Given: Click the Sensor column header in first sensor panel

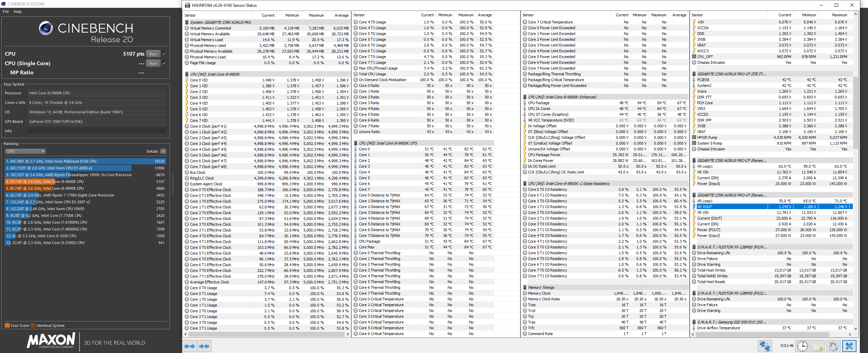Looking at the screenshot, I should 217,15.
